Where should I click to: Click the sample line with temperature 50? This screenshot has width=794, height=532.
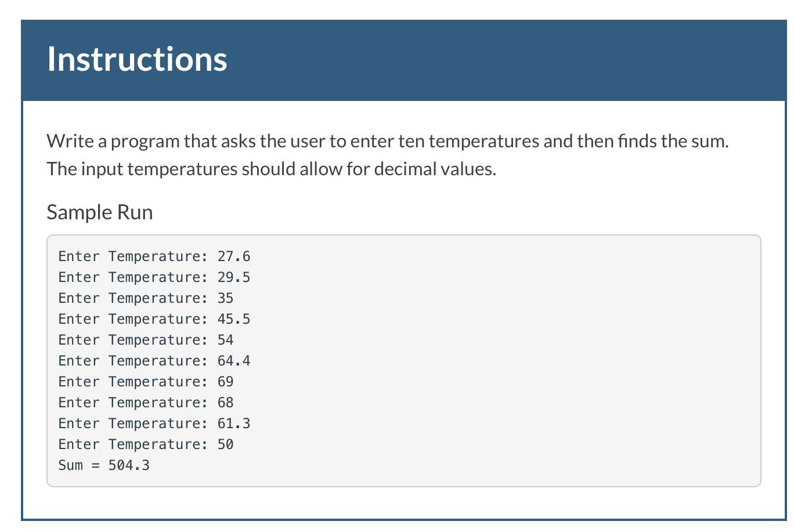click(146, 444)
